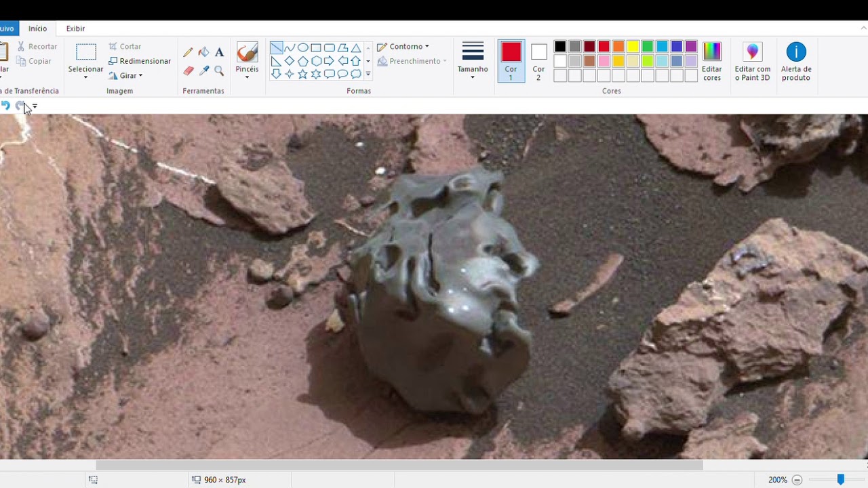868x488 pixels.
Task: Click the zoom out minus button
Action: click(x=797, y=480)
